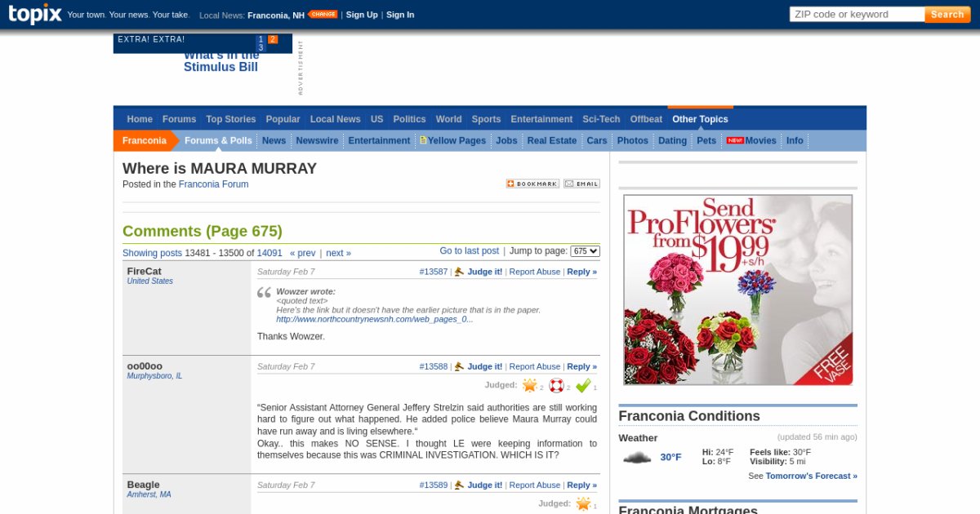Click post number #13587 link
Image resolution: width=980 pixels, height=514 pixels.
pos(434,272)
